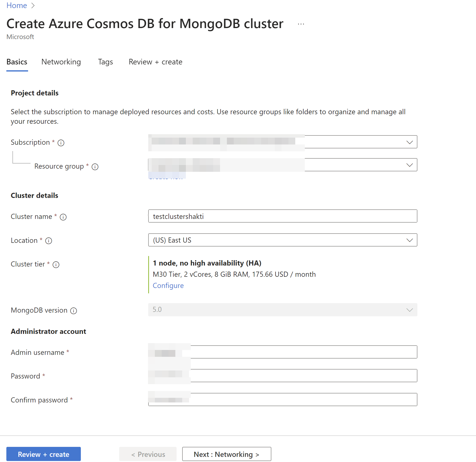Screen dimensions: 476x462
Task: Open the MongoDB version 5.0 dropdown
Action: [x=283, y=310]
